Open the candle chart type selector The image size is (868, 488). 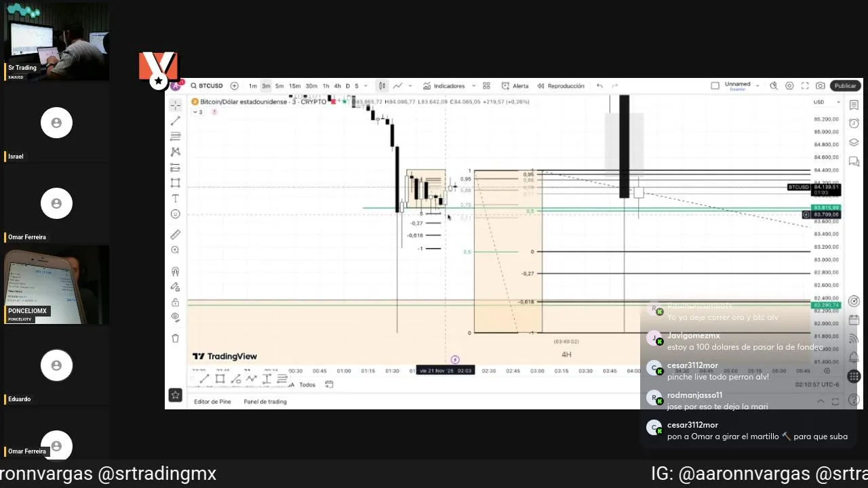point(382,86)
